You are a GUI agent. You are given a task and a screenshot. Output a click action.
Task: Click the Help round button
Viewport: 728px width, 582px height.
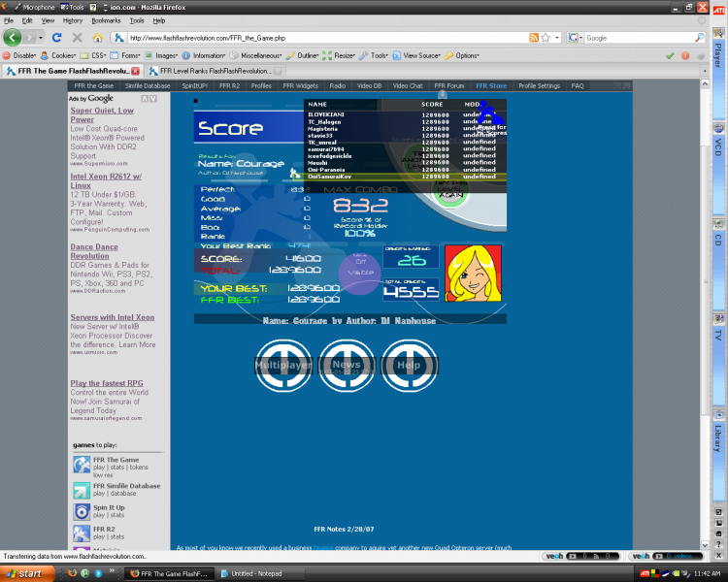[x=409, y=366]
